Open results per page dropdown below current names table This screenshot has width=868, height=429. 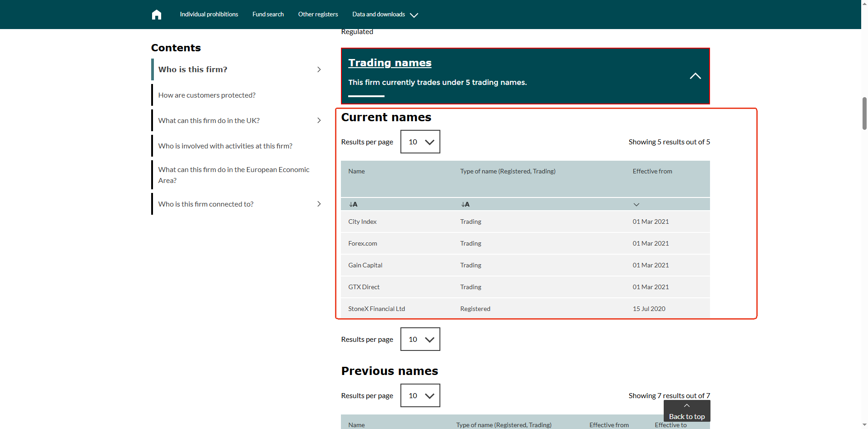pos(420,339)
